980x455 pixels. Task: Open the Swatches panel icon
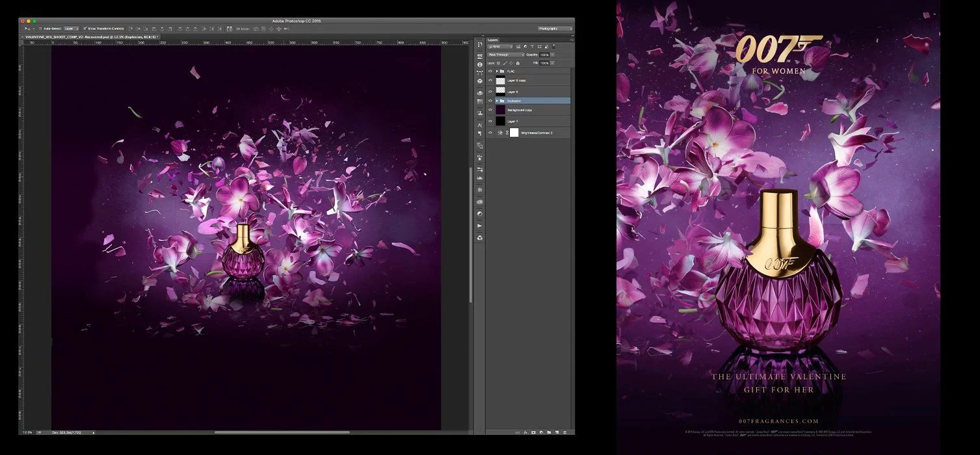coord(480,101)
